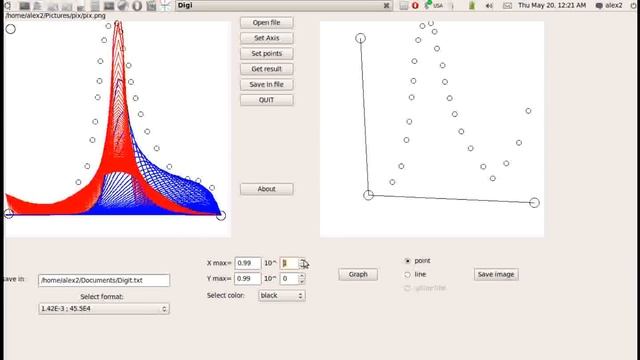Viewport: 640px width, 360px height.
Task: Click the bottom-right axis marker on source image
Action: [221, 216]
